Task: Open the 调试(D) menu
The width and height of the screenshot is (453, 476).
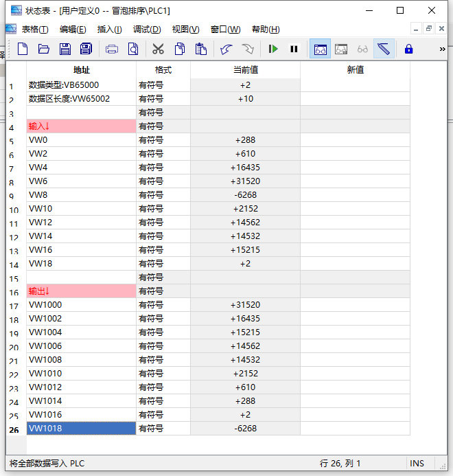Action: [147, 29]
